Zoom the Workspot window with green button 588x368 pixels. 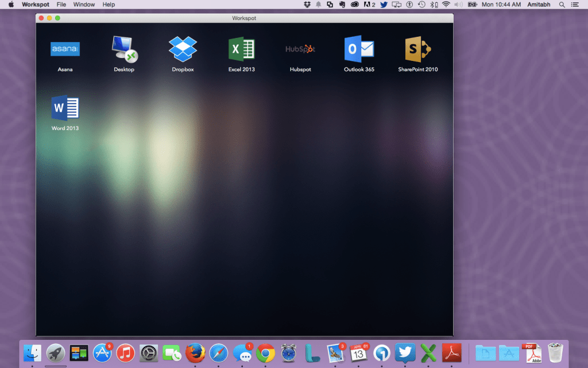pyautogui.click(x=57, y=18)
